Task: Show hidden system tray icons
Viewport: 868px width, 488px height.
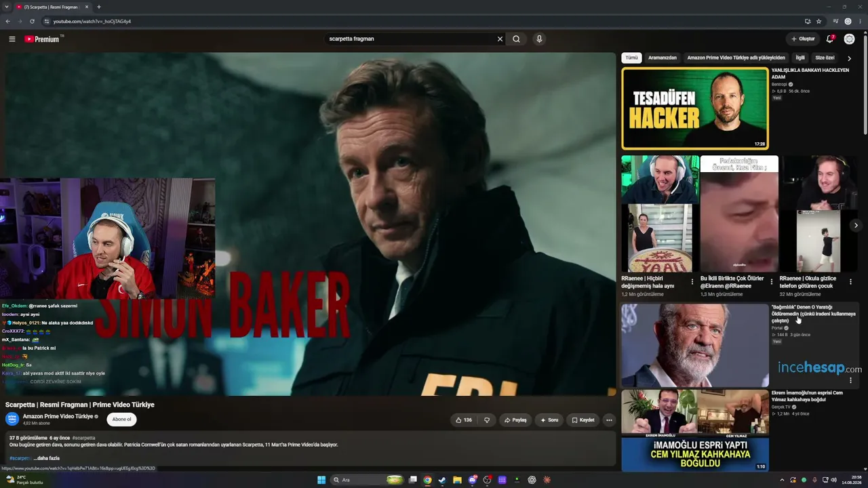Action: (x=782, y=480)
